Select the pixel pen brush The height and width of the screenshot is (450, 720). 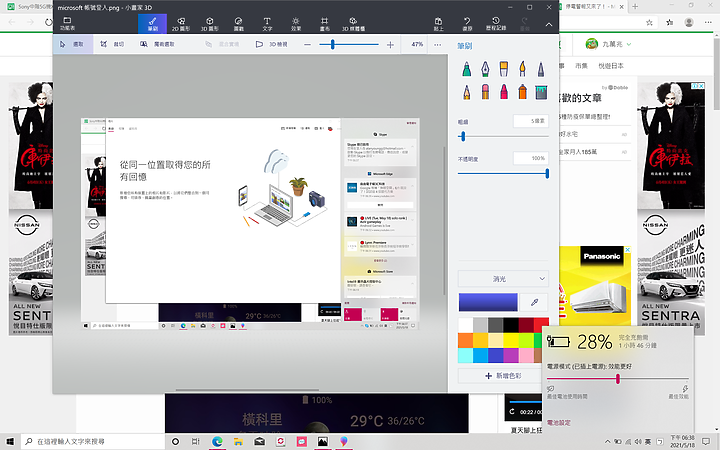click(x=541, y=69)
